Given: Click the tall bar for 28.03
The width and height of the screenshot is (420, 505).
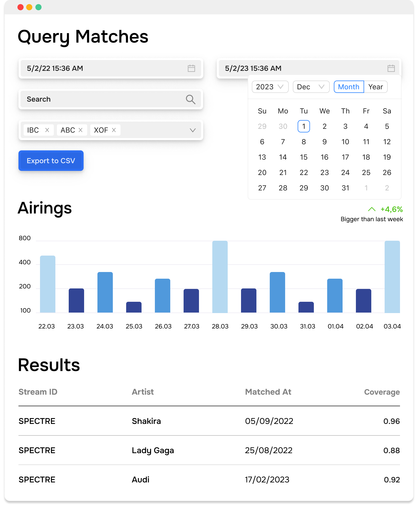Looking at the screenshot, I should click(220, 275).
